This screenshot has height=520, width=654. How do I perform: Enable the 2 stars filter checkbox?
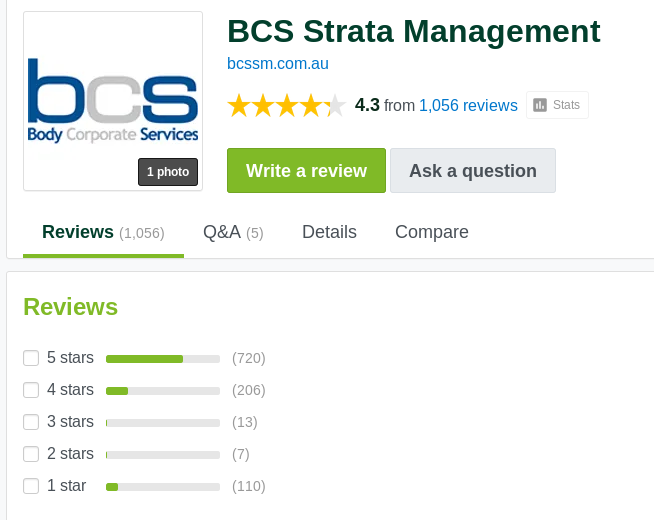click(x=31, y=454)
